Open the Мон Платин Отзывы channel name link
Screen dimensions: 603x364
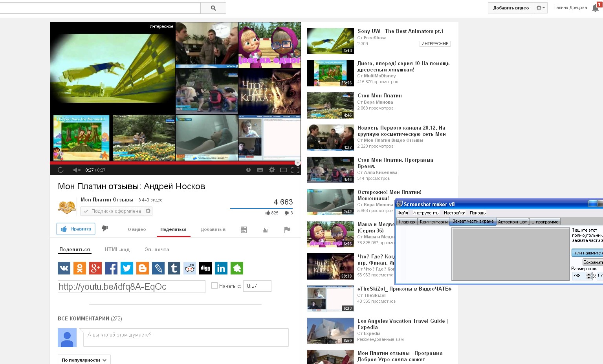[x=107, y=200]
